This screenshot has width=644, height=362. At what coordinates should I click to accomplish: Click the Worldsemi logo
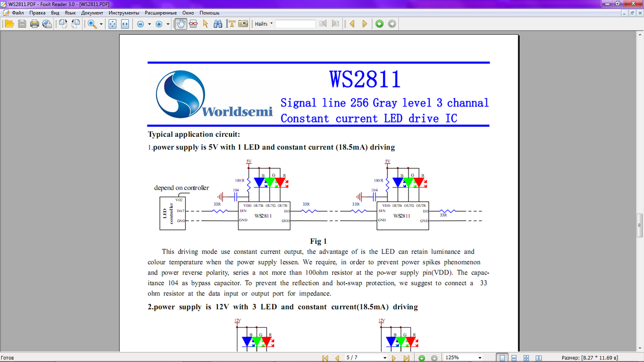pos(214,95)
